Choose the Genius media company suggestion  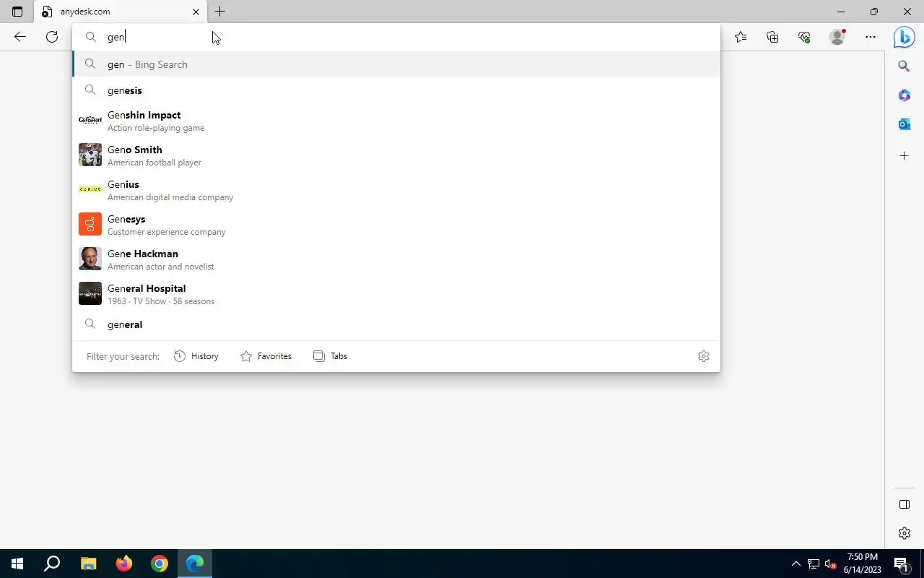(396, 190)
